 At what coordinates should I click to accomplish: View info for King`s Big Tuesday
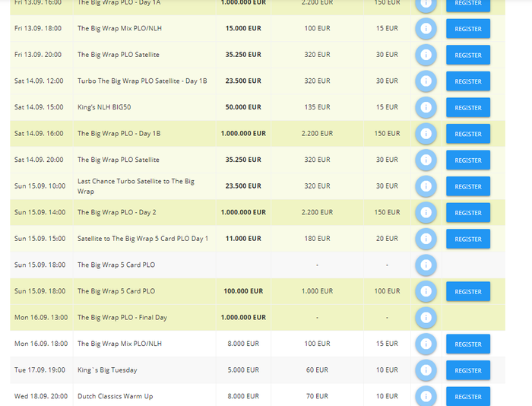[x=426, y=370]
